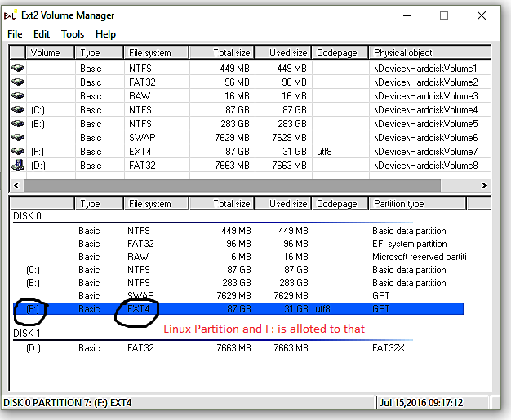Click Total size header in the disk list
The image size is (511, 420).
pos(221,204)
